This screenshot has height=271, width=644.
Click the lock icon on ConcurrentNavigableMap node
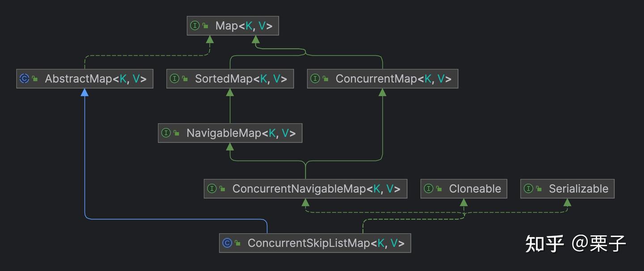click(222, 189)
